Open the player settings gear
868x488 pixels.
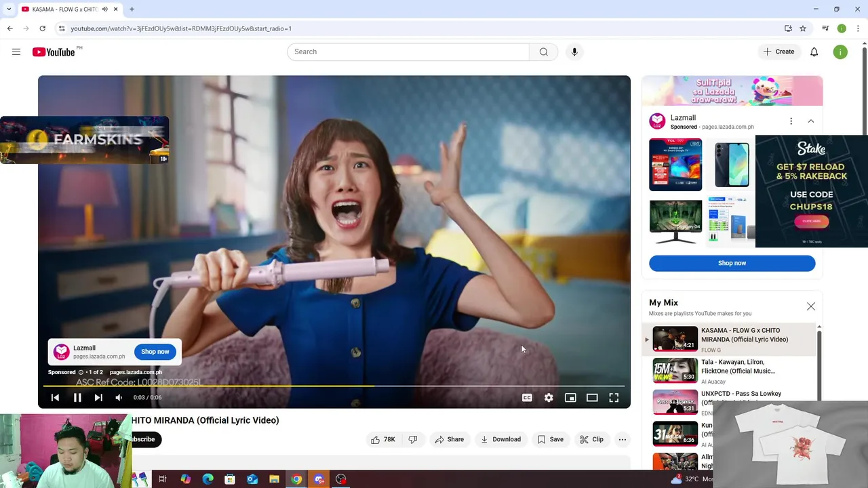(x=549, y=398)
